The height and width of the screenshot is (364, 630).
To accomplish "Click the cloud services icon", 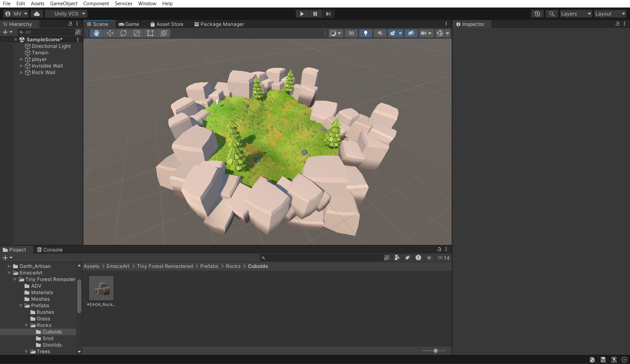I will point(37,14).
